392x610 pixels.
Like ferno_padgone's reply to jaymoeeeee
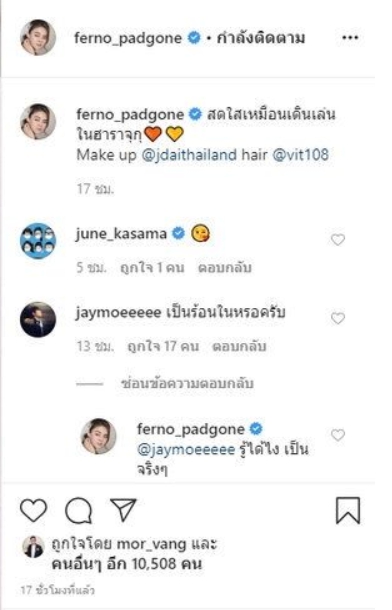(338, 435)
